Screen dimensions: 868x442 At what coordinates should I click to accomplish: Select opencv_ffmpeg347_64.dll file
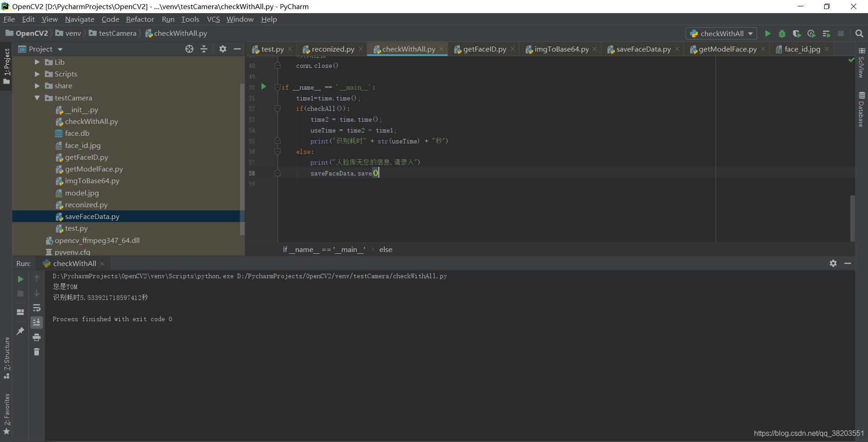pos(97,240)
